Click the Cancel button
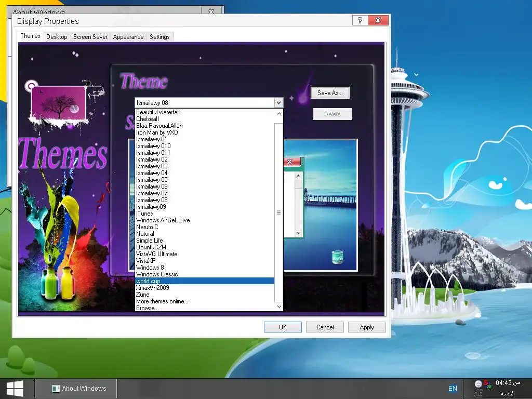The width and height of the screenshot is (532, 399). (325, 327)
